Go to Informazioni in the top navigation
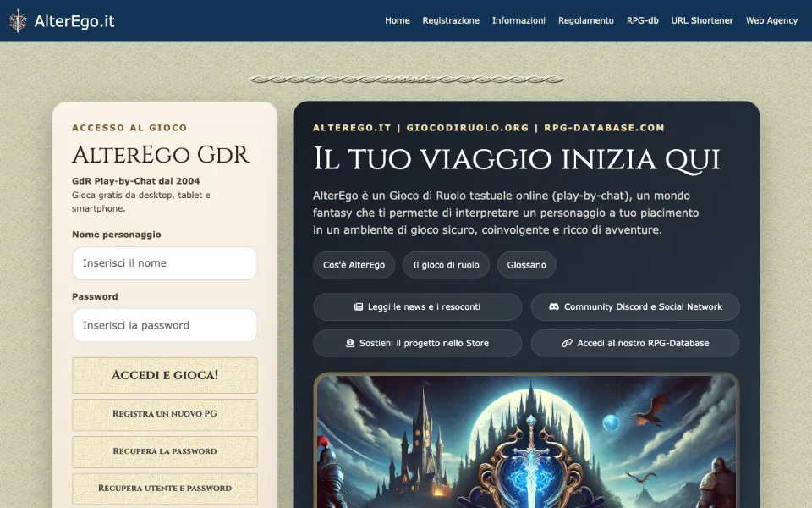Image resolution: width=812 pixels, height=508 pixels. pyautogui.click(x=518, y=20)
